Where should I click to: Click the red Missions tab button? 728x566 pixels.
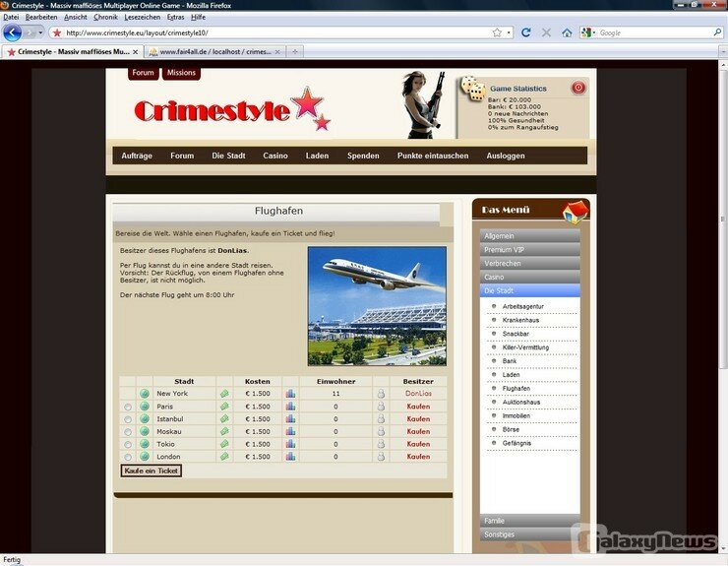(x=181, y=73)
